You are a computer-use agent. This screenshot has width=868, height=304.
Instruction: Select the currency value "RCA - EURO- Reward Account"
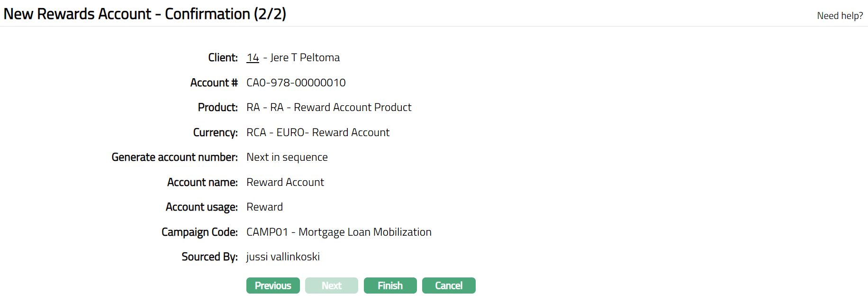pyautogui.click(x=318, y=132)
